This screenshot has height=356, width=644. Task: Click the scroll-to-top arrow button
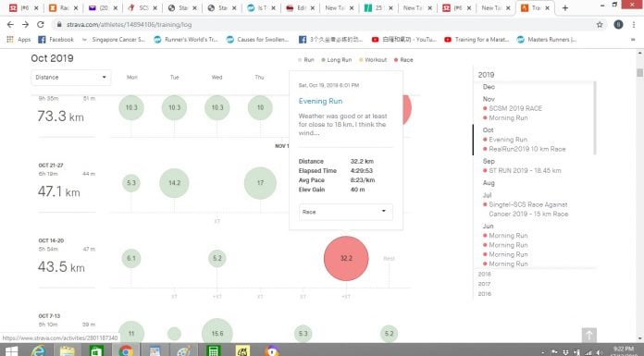pos(589,335)
